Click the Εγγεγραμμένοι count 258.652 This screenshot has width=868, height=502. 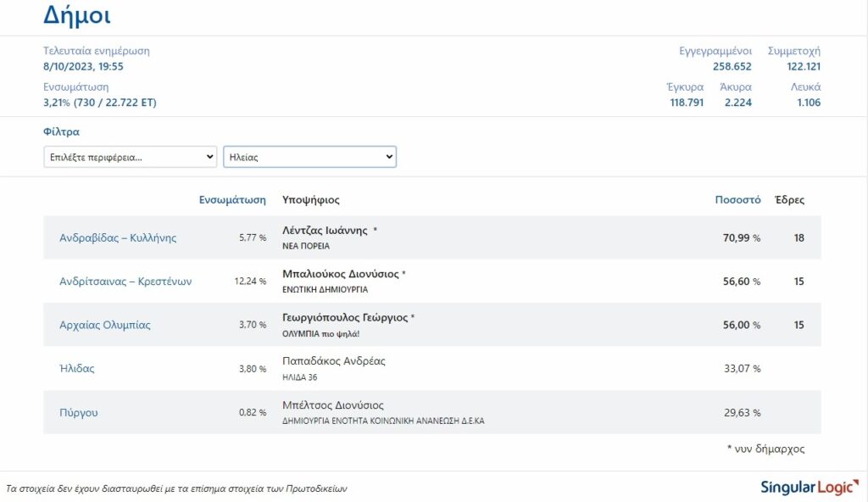(732, 66)
